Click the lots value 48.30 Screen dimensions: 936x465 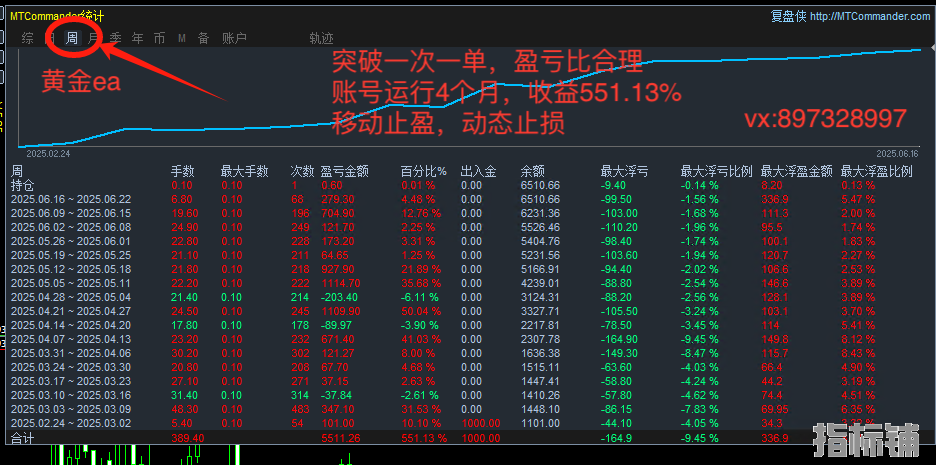184,409
